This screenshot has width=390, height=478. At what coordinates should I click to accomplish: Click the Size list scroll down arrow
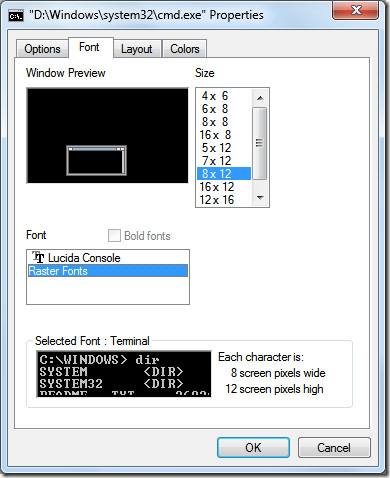click(x=260, y=198)
